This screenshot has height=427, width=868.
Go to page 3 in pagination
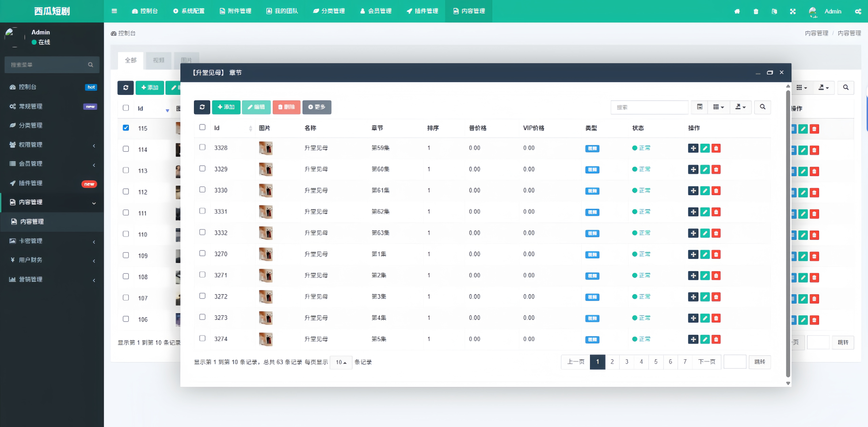click(x=627, y=362)
